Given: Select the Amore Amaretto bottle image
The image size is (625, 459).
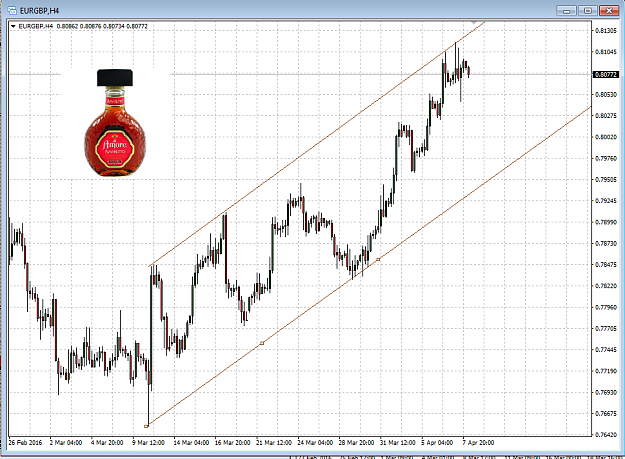Looking at the screenshot, I should point(115,123).
